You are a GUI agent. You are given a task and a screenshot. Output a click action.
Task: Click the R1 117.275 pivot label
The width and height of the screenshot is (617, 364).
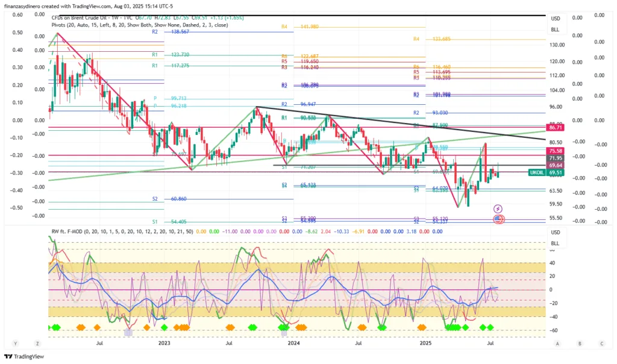click(x=171, y=66)
